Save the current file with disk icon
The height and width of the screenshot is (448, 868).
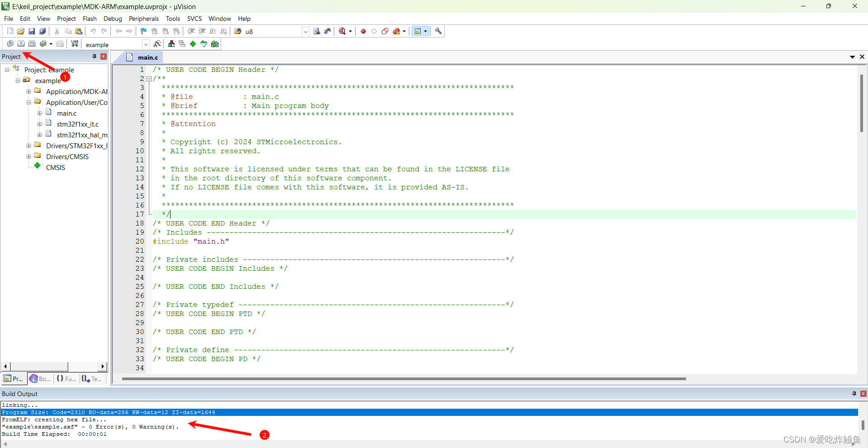pyautogui.click(x=32, y=31)
